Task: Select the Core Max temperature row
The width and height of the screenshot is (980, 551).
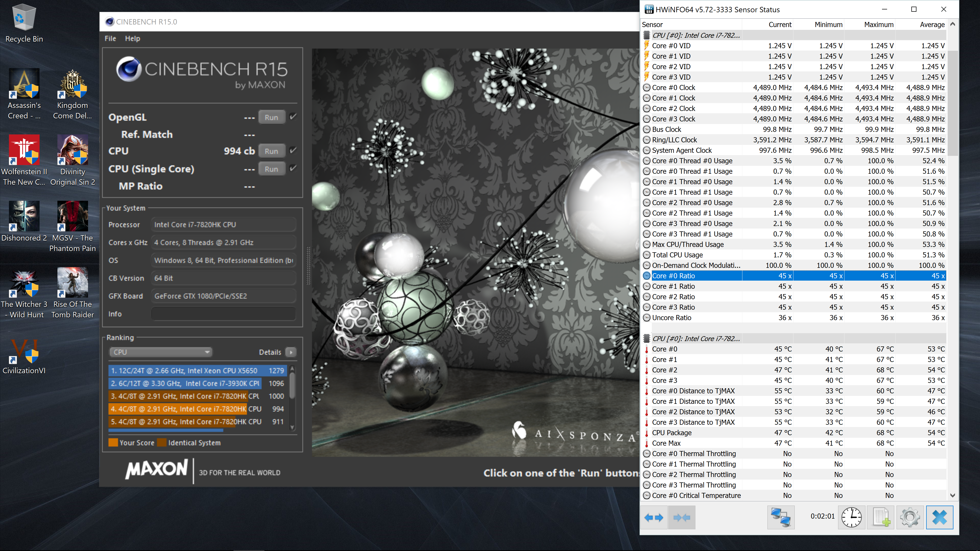Action: point(794,443)
